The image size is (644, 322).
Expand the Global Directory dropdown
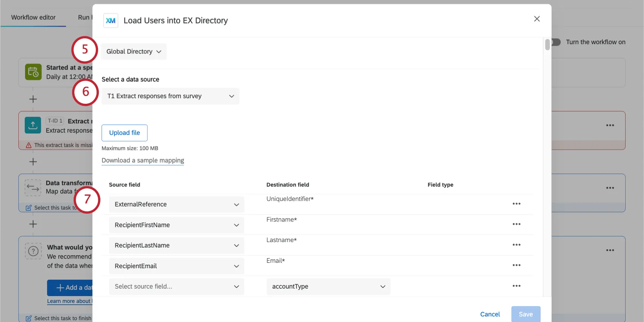coord(133,52)
